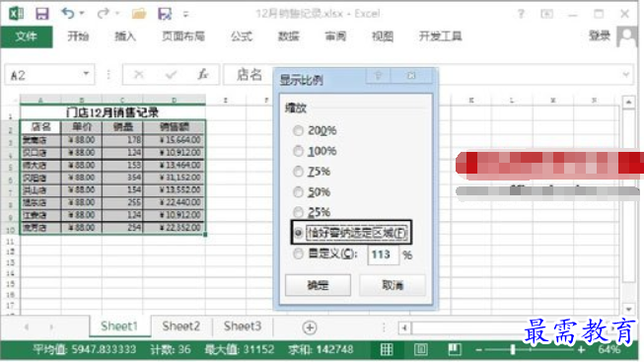Select the title cell 门店12月销售记录
This screenshot has width=644, height=362.
(x=112, y=112)
